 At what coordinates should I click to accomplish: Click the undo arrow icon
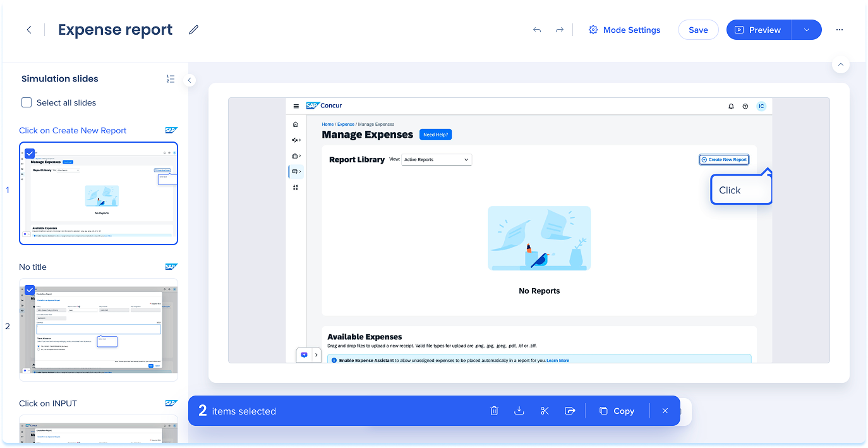537,30
